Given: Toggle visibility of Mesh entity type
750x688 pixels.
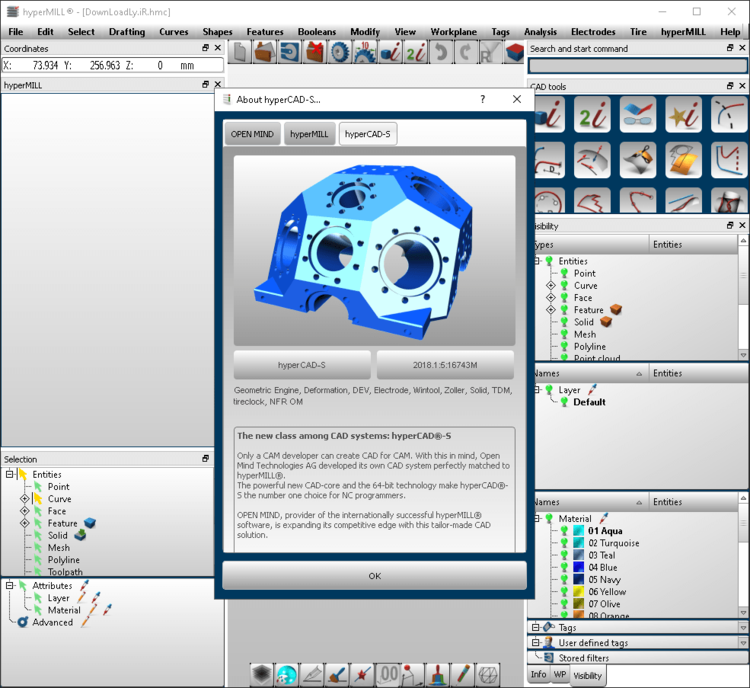Looking at the screenshot, I should pos(564,334).
